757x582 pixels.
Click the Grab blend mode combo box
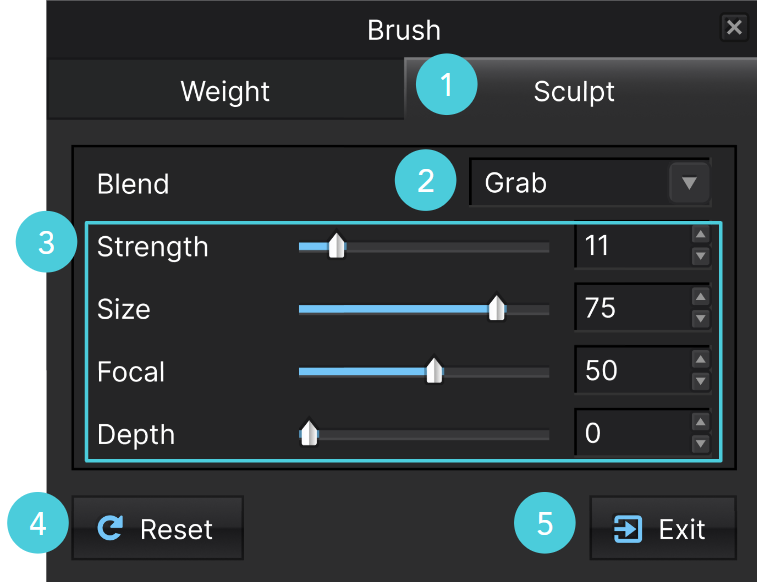point(590,183)
